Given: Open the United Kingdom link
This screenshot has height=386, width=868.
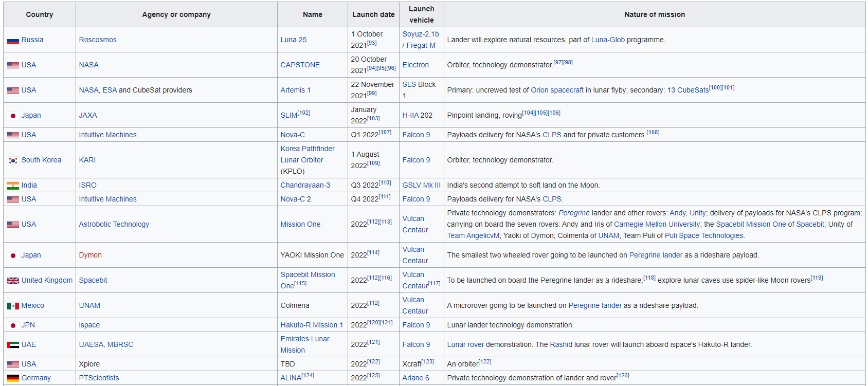Looking at the screenshot, I should click(47, 280).
